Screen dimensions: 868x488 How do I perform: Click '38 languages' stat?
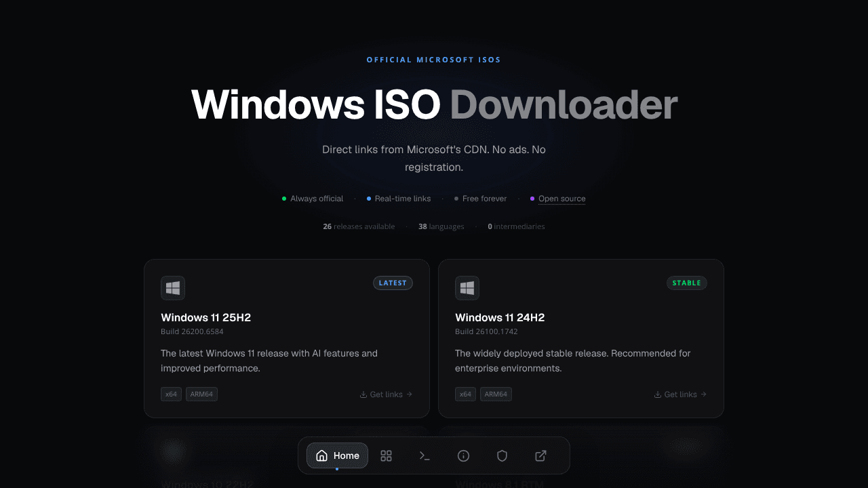[x=441, y=226]
